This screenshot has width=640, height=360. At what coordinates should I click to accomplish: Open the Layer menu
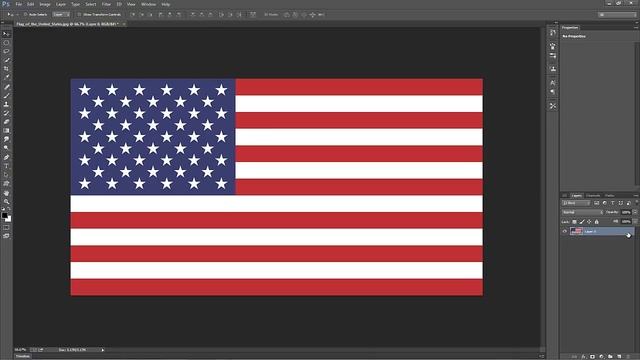click(61, 4)
